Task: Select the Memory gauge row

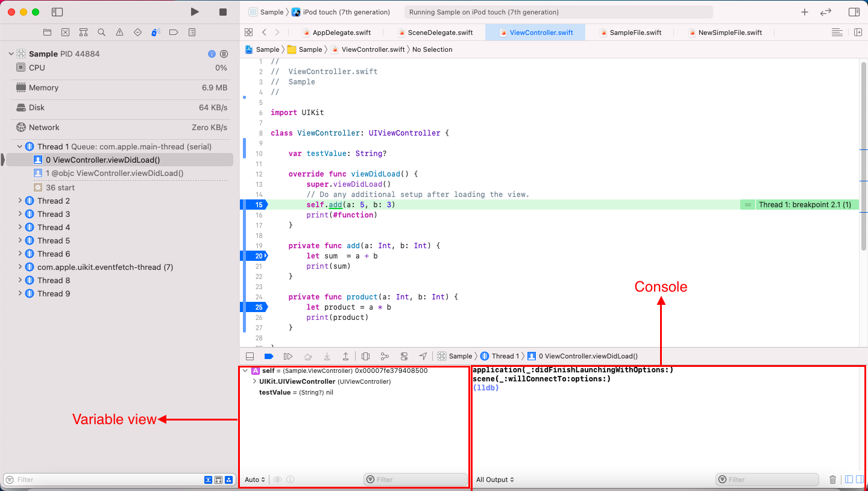Action: click(122, 88)
